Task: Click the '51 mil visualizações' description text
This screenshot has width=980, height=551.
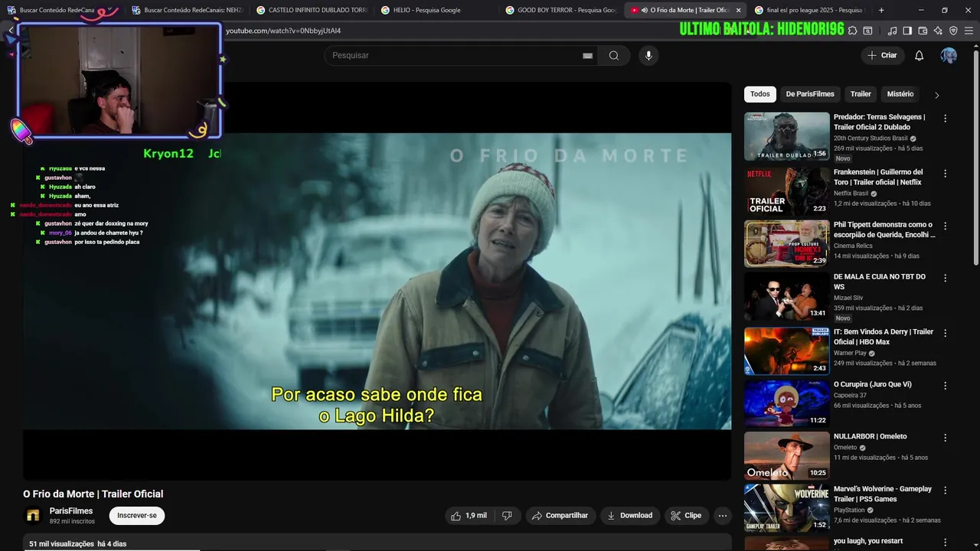Action: pyautogui.click(x=61, y=544)
